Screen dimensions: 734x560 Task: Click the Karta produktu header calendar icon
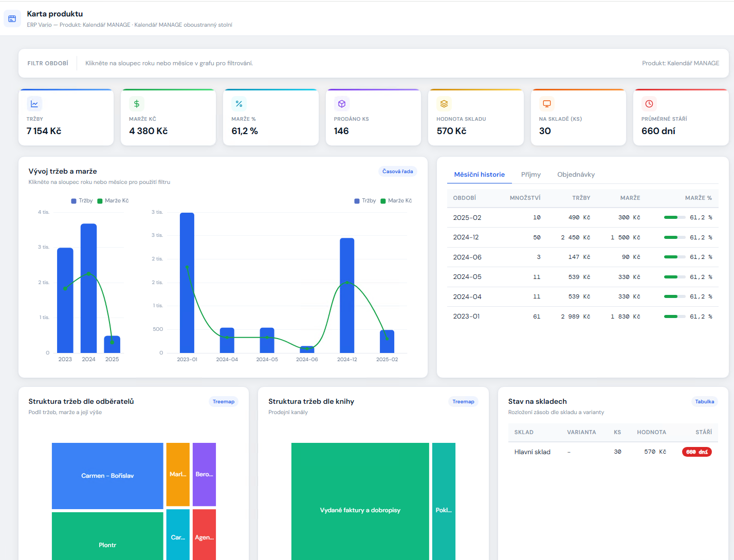pos(12,18)
